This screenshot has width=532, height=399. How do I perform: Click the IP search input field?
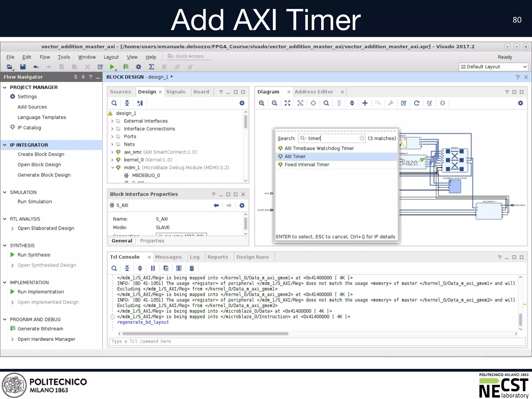click(x=332, y=138)
